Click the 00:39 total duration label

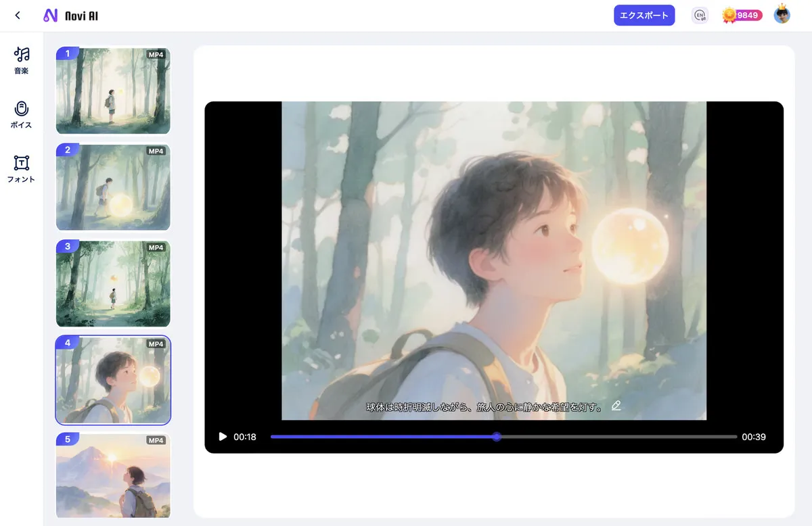pos(753,437)
